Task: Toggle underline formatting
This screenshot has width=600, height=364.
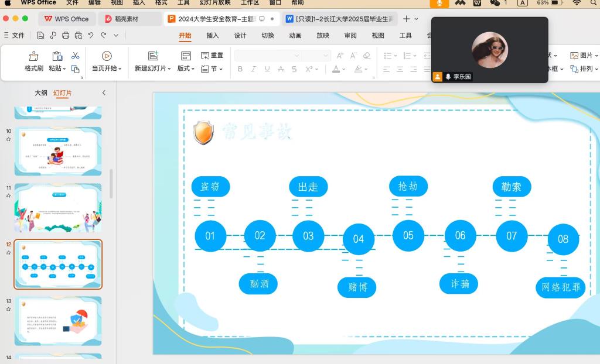Action: (x=267, y=69)
